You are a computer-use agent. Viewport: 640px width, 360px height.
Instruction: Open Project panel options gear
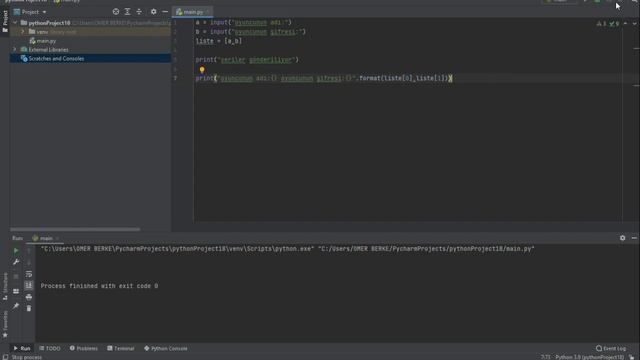tap(153, 12)
